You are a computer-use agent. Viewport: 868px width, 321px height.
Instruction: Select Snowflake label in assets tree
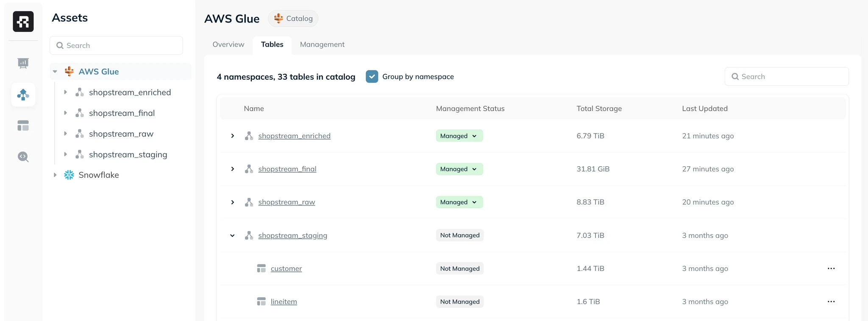[x=99, y=175]
